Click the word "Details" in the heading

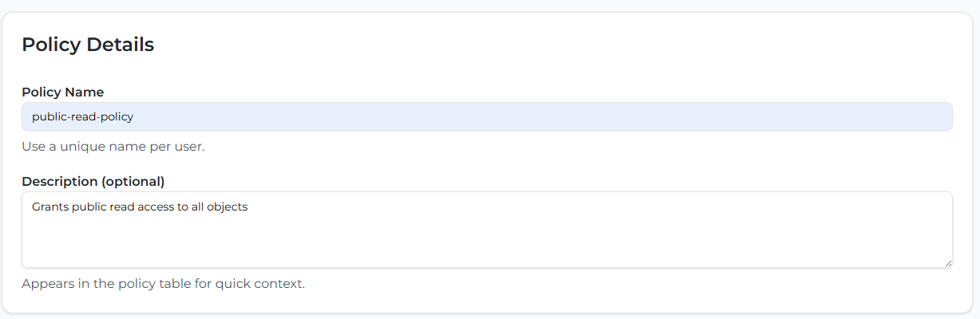pyautogui.click(x=120, y=45)
